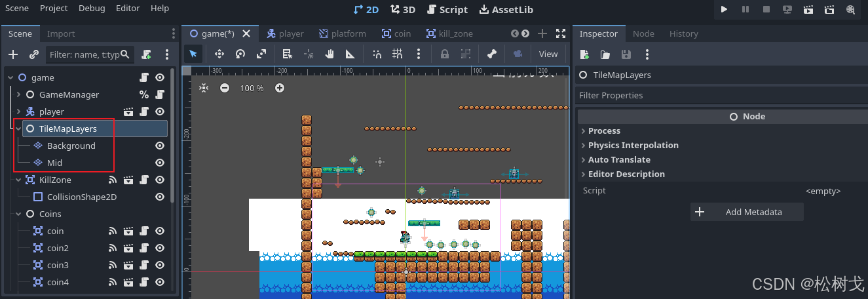Collapse the game root node

click(10, 77)
